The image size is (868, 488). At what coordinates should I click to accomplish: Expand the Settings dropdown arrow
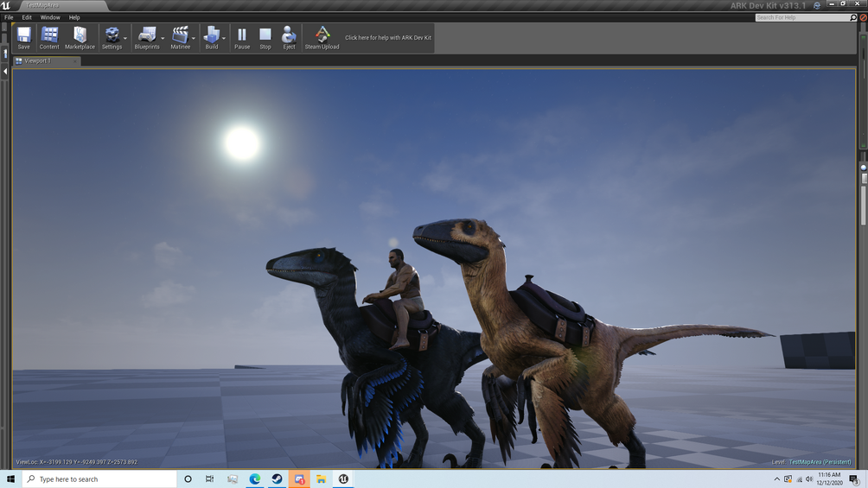pyautogui.click(x=125, y=38)
